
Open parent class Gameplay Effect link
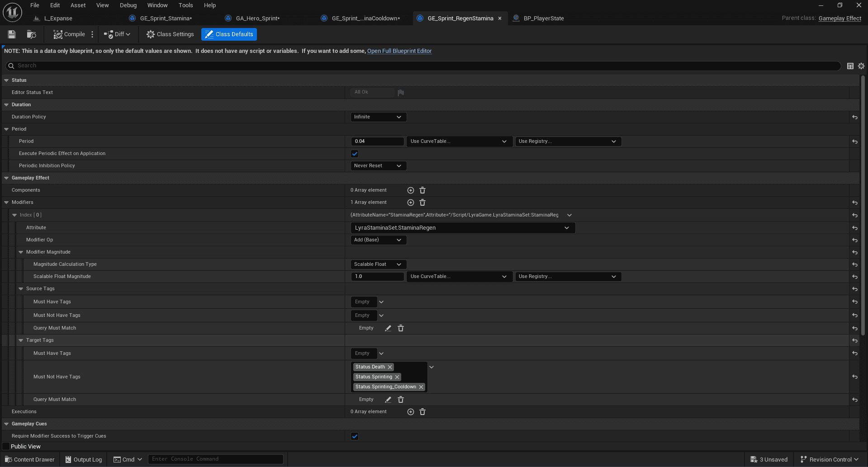pos(840,19)
